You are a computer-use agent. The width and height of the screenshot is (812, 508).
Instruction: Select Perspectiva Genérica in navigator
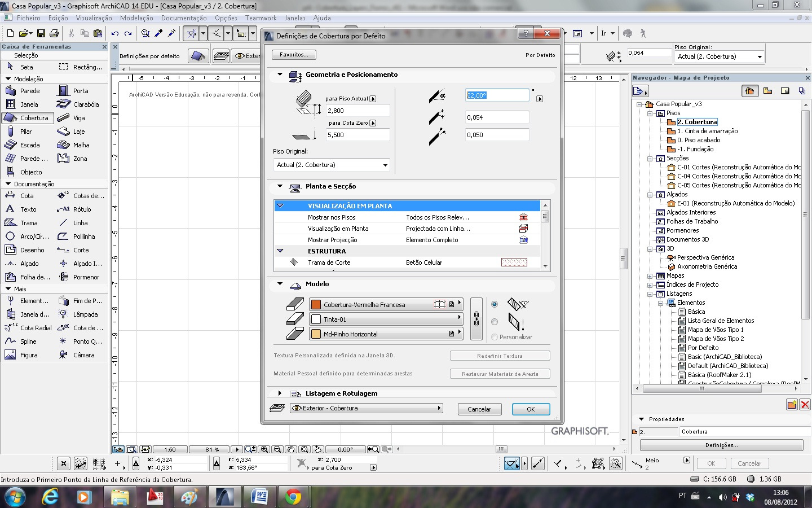(x=705, y=257)
